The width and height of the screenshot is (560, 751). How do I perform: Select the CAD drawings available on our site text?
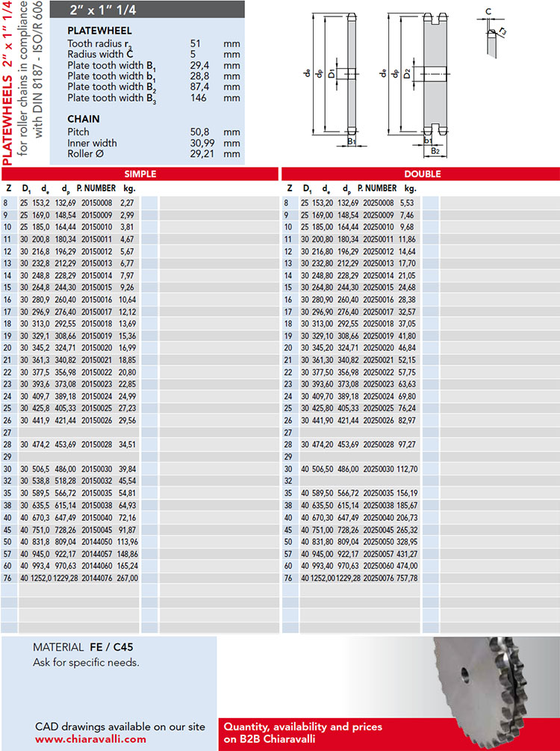tap(120, 726)
